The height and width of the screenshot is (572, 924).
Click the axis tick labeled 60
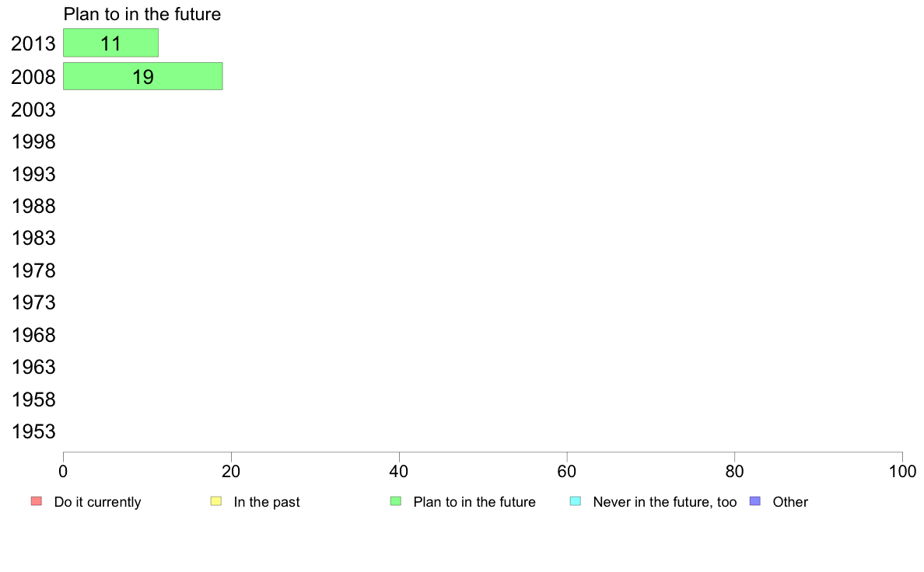567,471
